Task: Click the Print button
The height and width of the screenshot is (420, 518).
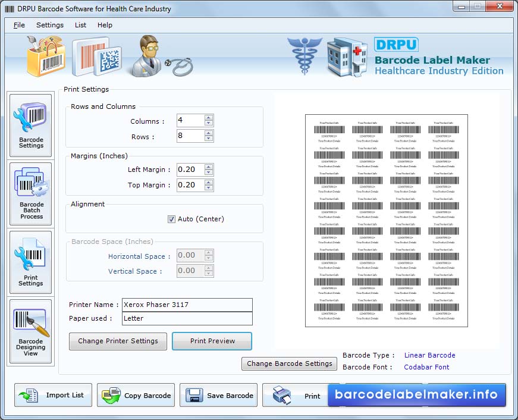Action: [296, 395]
